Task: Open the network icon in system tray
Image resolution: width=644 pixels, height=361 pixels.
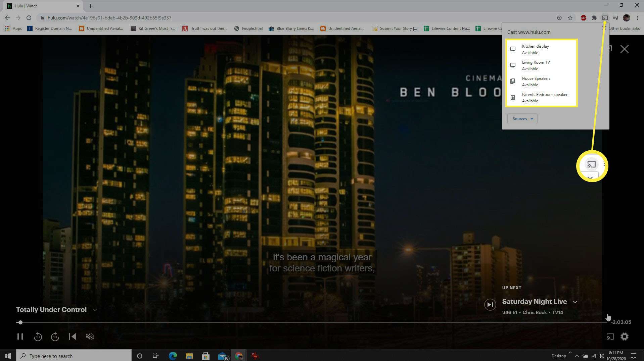Action: [593, 356]
